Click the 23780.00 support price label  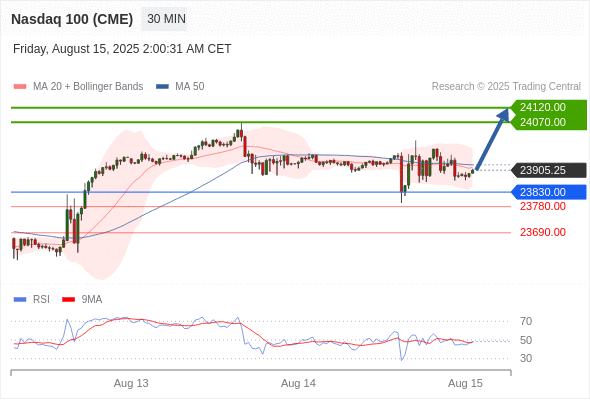(x=543, y=206)
